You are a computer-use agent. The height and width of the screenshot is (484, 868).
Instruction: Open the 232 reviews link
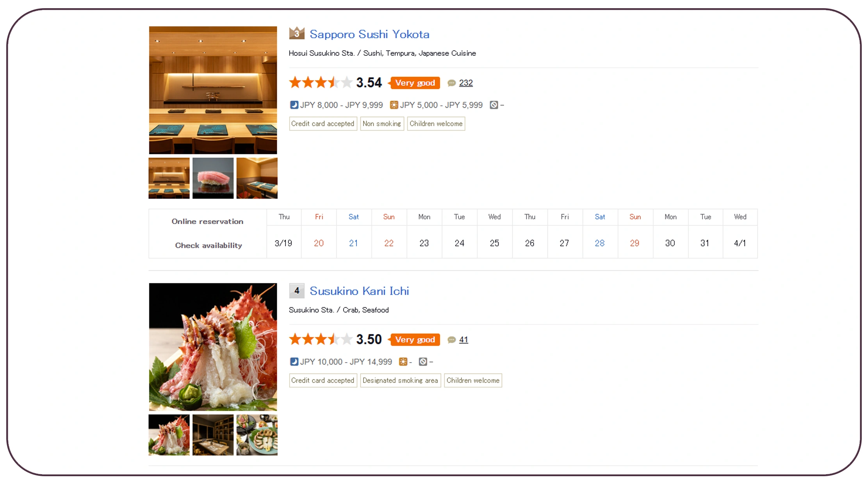465,83
